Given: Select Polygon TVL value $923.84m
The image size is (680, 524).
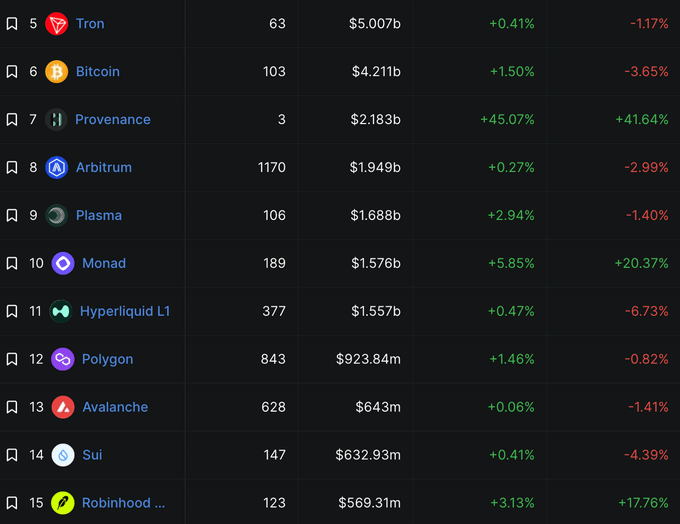Looking at the screenshot, I should pyautogui.click(x=368, y=359).
